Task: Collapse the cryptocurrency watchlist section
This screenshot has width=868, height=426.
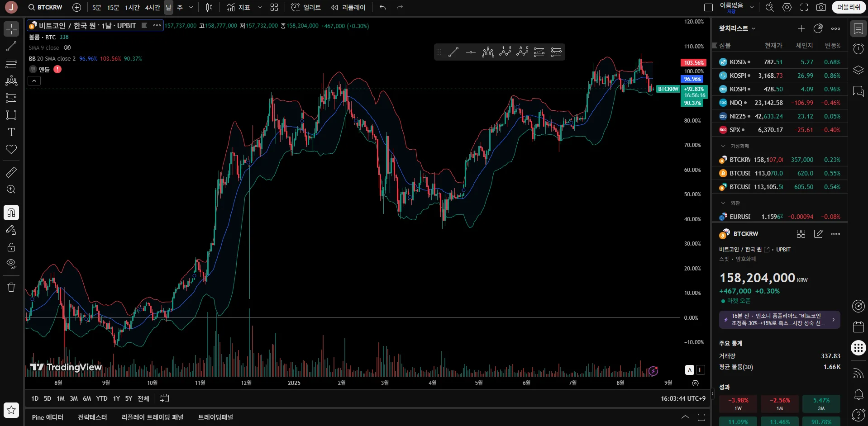Action: pyautogui.click(x=723, y=146)
